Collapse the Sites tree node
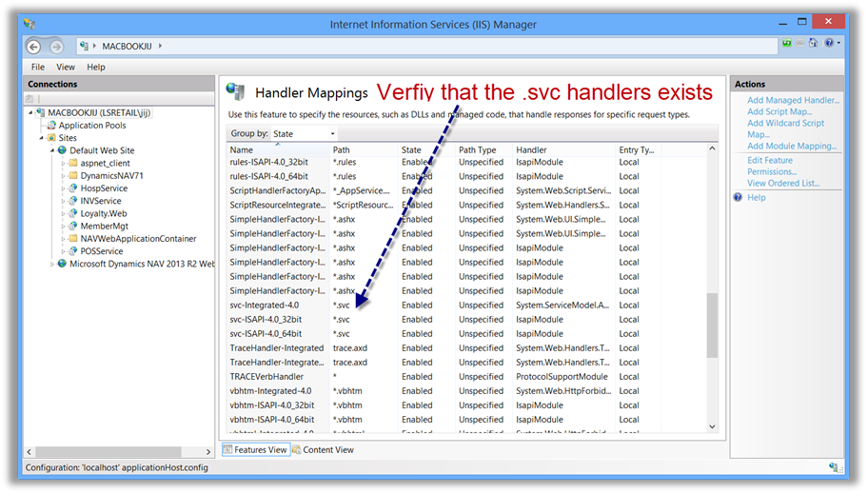Image resolution: width=868 pixels, height=494 pixels. [42, 138]
